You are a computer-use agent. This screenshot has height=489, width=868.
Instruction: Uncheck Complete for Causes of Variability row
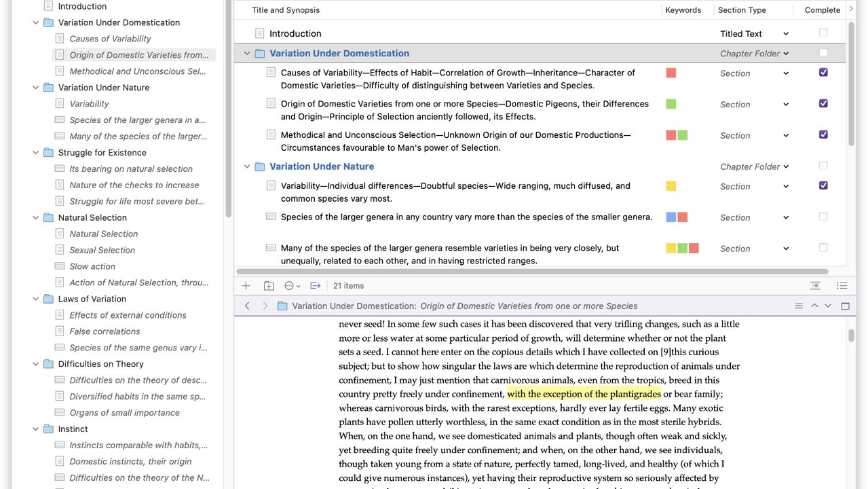[823, 73]
